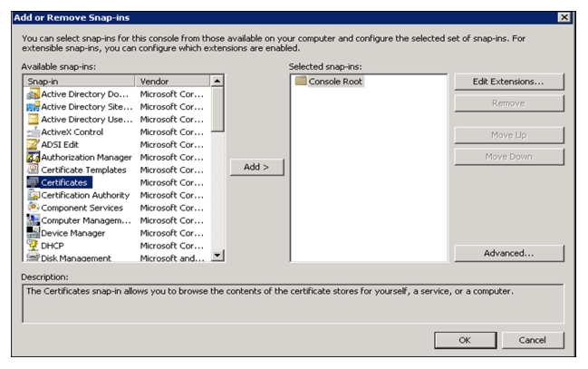Select the Active Directory Site... row name
The height and width of the screenshot is (369, 588).
point(87,107)
